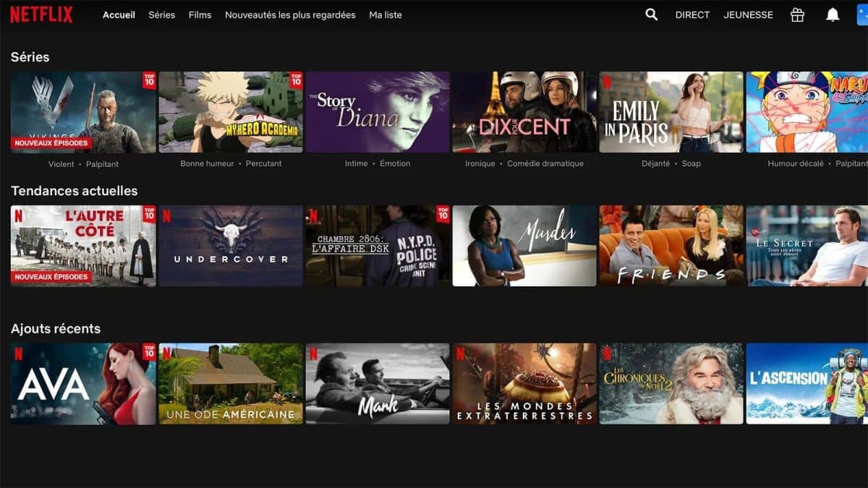Viewport: 868px width, 488px height.
Task: Click the Top 10 badge on L'Autre Côté
Action: [149, 213]
